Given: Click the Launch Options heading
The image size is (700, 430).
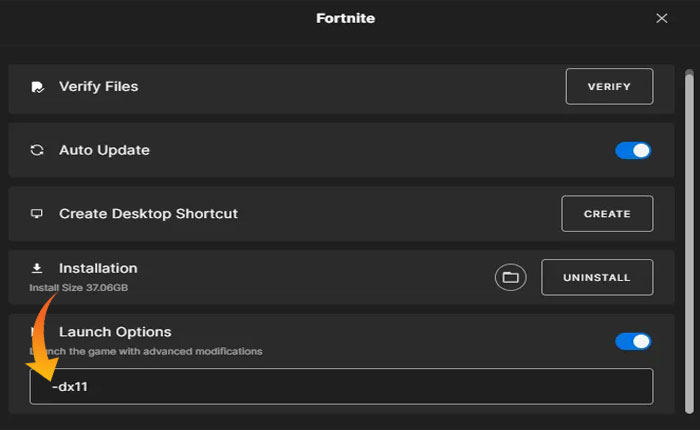Looking at the screenshot, I should pos(115,332).
